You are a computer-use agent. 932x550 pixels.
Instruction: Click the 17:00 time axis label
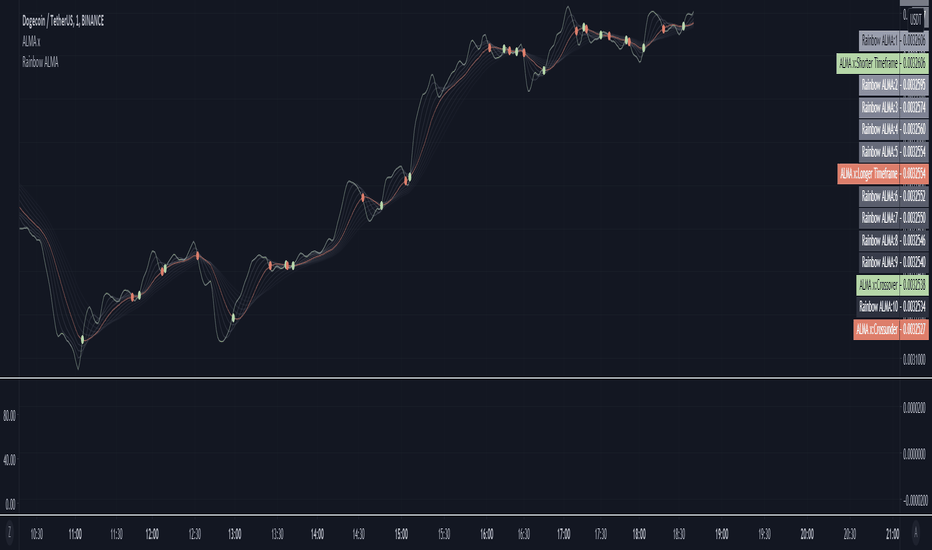click(x=563, y=535)
